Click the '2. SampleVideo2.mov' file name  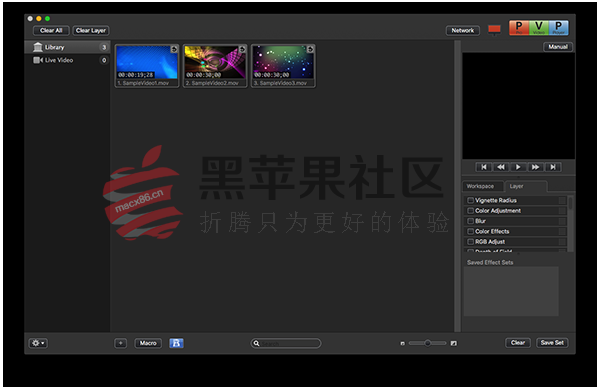212,83
